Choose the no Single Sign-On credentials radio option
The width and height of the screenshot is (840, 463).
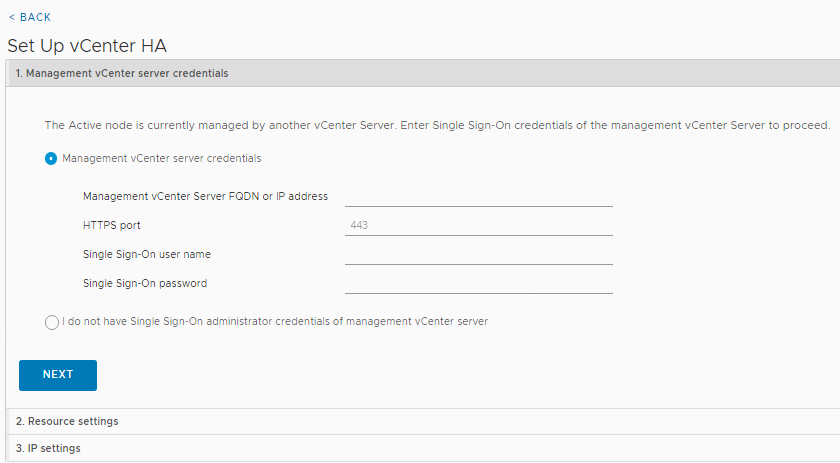click(52, 322)
